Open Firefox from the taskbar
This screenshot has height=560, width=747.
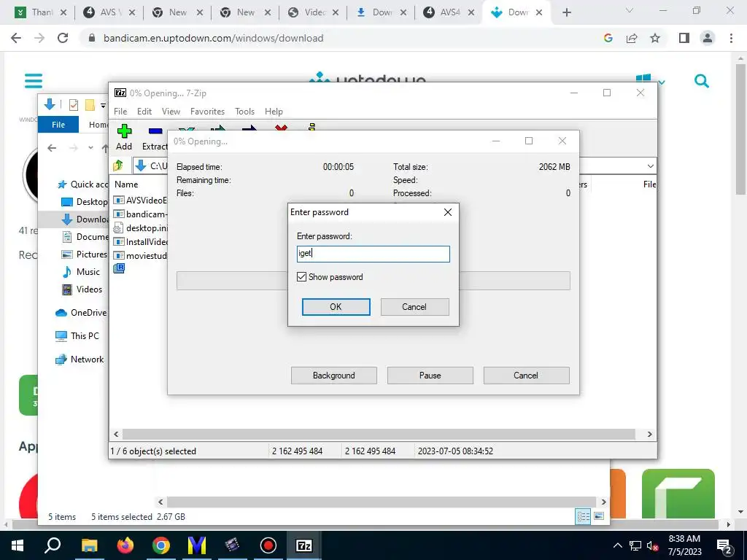(125, 545)
